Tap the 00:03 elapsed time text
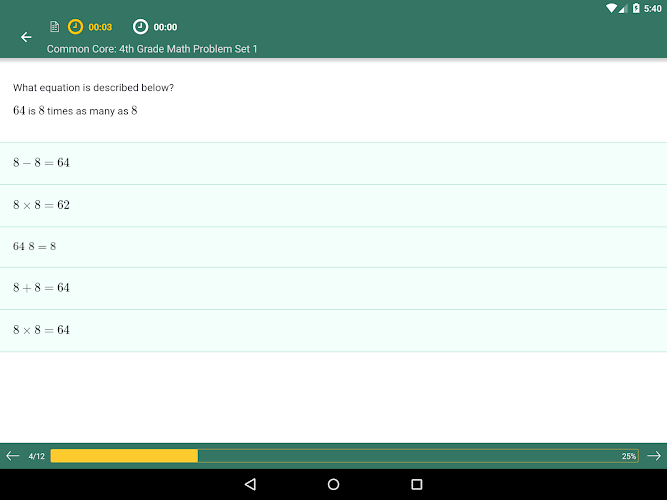667x500 pixels. coord(100,27)
